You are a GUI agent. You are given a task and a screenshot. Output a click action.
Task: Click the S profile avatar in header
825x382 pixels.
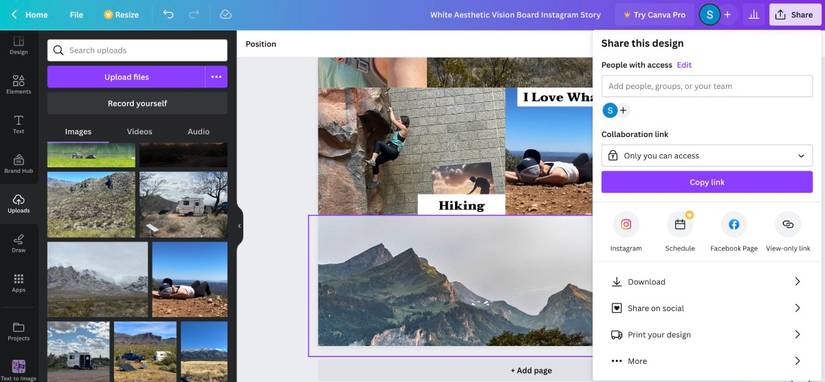point(709,15)
